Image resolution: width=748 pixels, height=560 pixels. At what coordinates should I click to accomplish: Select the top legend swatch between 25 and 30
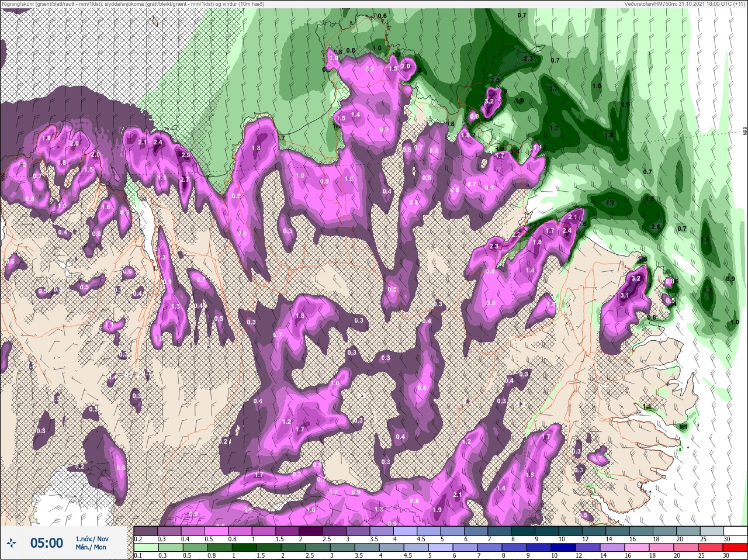pos(712,530)
